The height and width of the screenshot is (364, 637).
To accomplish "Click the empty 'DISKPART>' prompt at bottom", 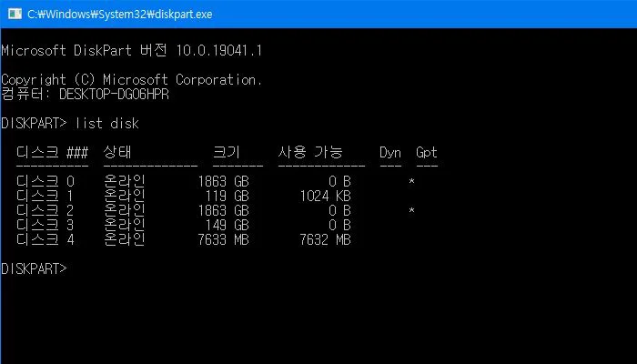I will (x=34, y=268).
